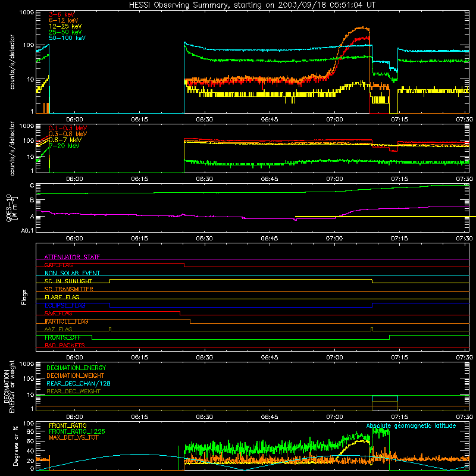Image resolution: width=476 pixels, height=476 pixels.
Task: Click the cyan 50-100 keV legend label
Action: (x=67, y=38)
